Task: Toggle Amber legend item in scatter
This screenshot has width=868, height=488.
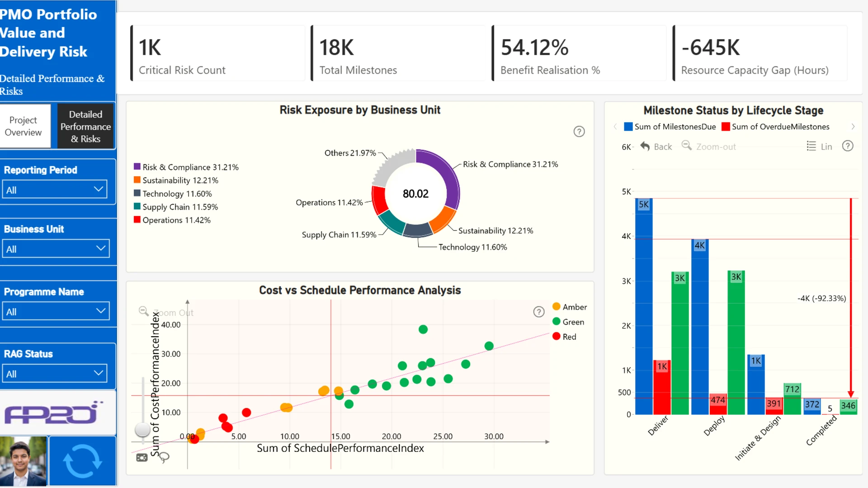Action: [570, 307]
